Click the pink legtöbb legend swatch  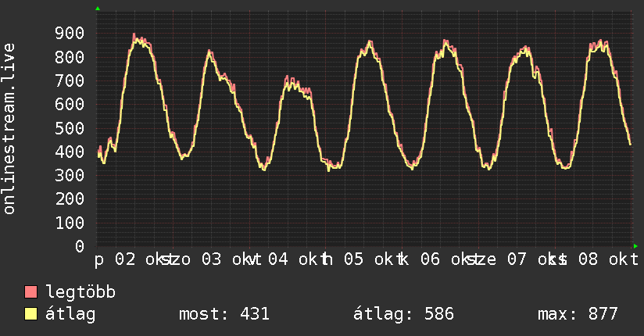(x=30, y=291)
